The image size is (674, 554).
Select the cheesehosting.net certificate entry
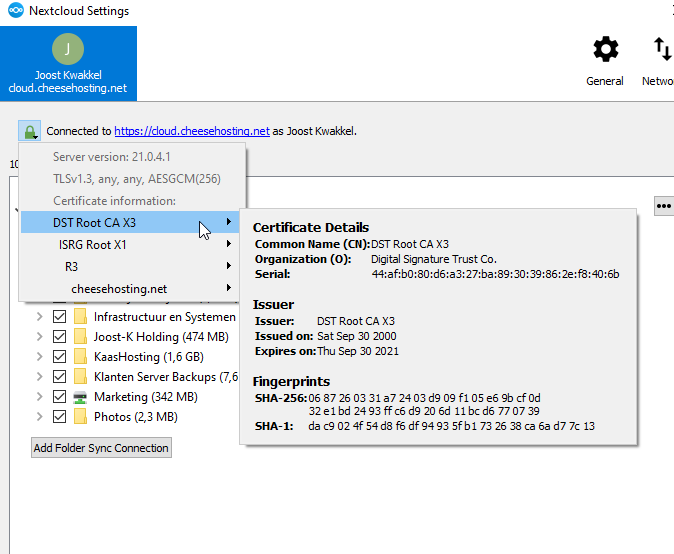click(x=119, y=289)
